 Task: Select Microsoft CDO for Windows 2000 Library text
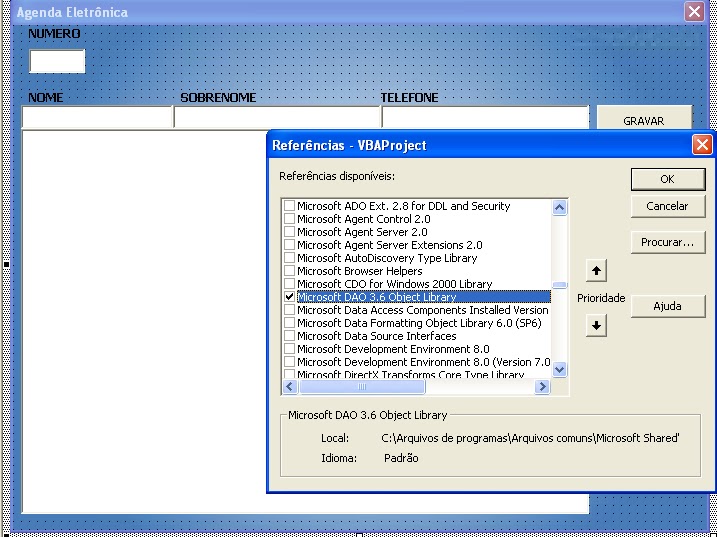(395, 284)
